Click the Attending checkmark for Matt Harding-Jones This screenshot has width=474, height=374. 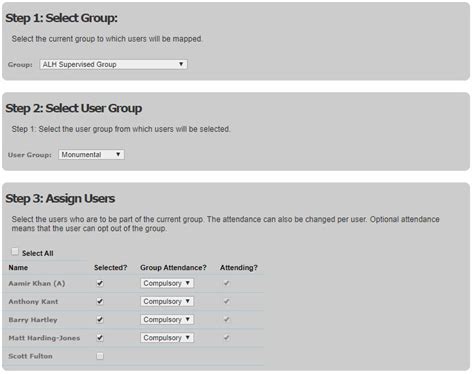point(226,338)
